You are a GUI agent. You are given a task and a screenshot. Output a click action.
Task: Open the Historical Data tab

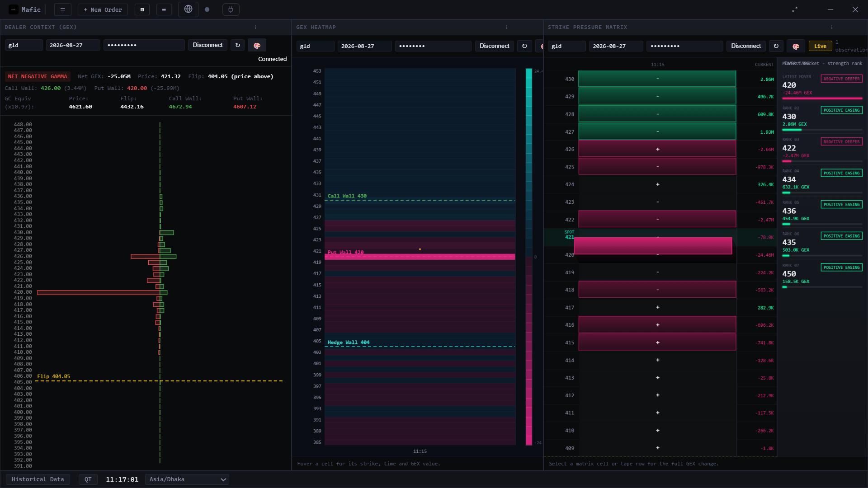point(38,479)
